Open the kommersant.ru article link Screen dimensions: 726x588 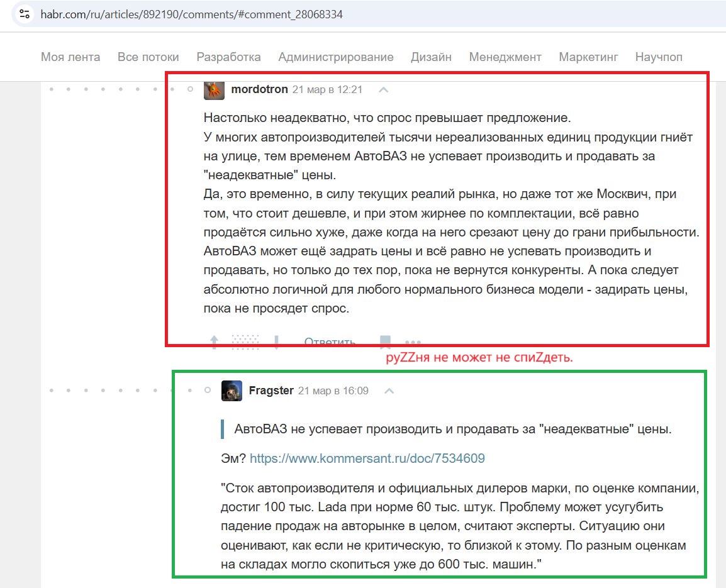(367, 458)
